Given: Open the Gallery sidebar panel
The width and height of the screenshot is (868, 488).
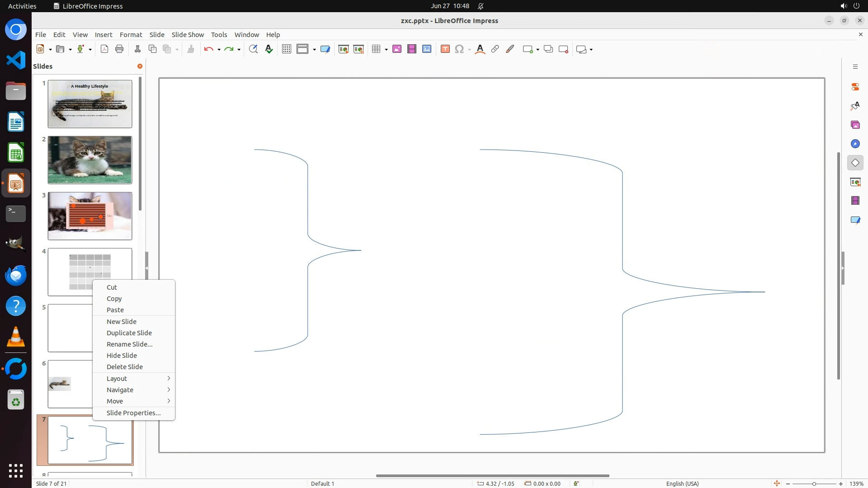Looking at the screenshot, I should (855, 125).
